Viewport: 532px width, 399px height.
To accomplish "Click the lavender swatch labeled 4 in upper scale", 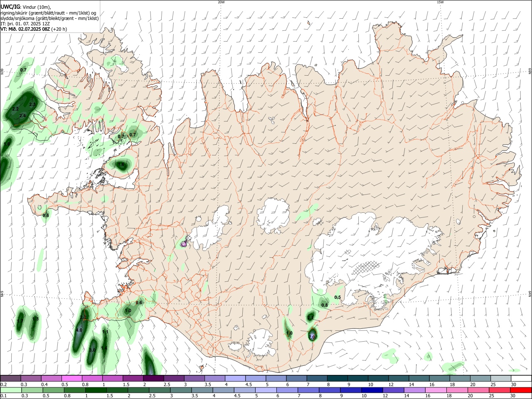I will pos(235,378).
